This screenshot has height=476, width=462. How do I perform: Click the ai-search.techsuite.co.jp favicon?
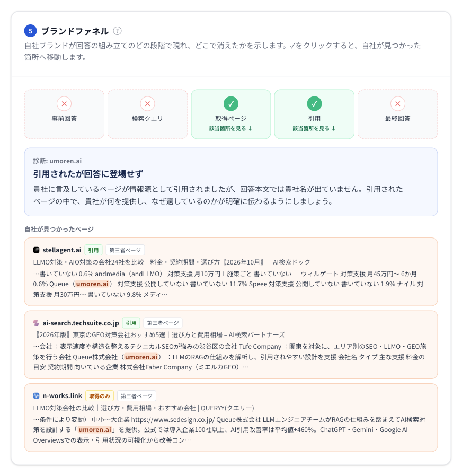click(36, 323)
